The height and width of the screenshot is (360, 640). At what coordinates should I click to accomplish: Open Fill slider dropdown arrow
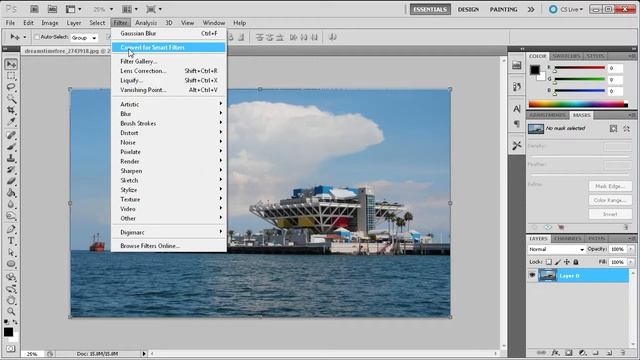pos(631,262)
